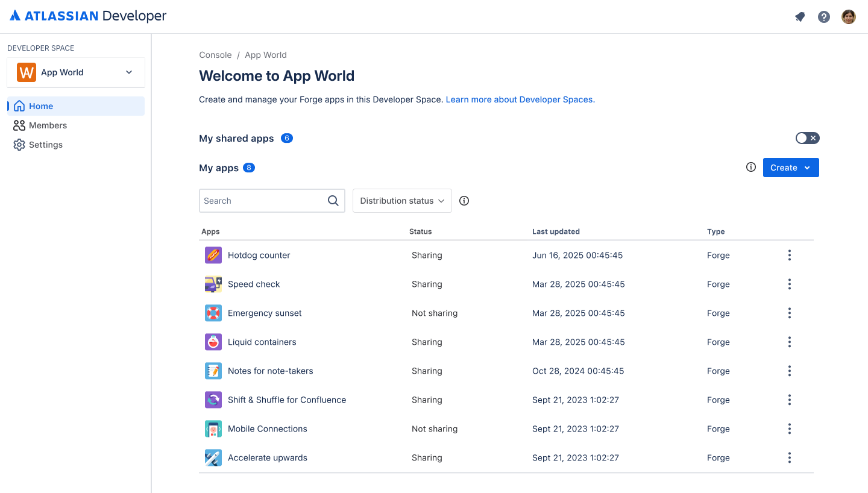Image resolution: width=868 pixels, height=493 pixels.
Task: Open more actions for Accelerate upwards
Action: tap(789, 457)
